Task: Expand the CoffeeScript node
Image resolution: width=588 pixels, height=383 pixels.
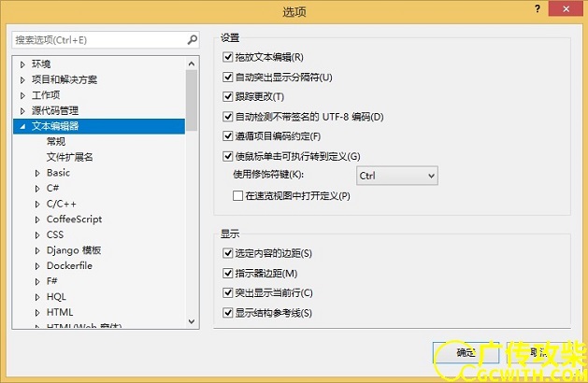Action: (37, 220)
